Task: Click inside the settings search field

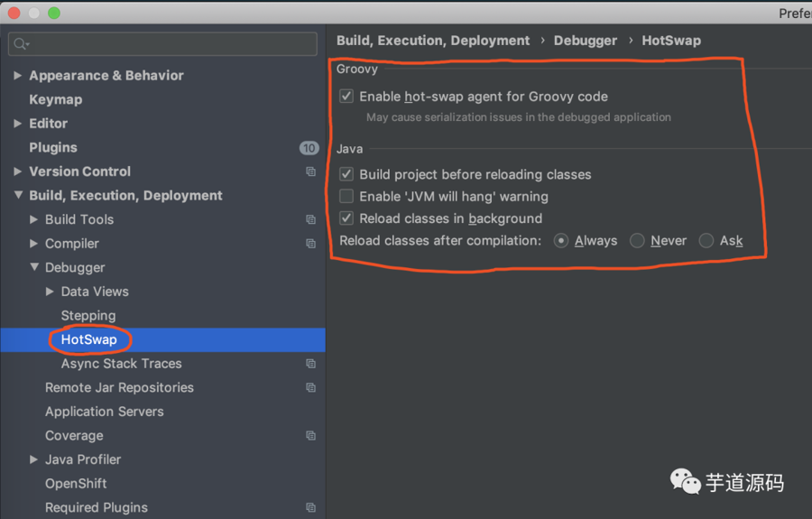Action: pyautogui.click(x=171, y=43)
